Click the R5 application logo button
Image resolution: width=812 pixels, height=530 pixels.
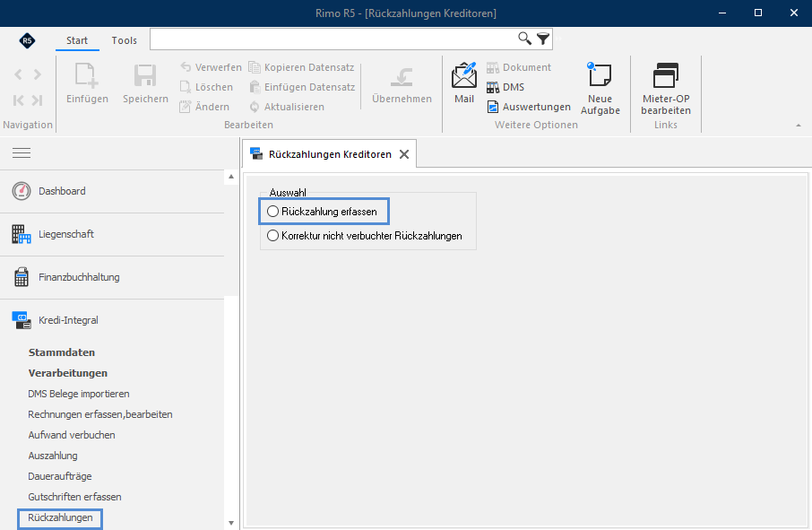coord(27,40)
